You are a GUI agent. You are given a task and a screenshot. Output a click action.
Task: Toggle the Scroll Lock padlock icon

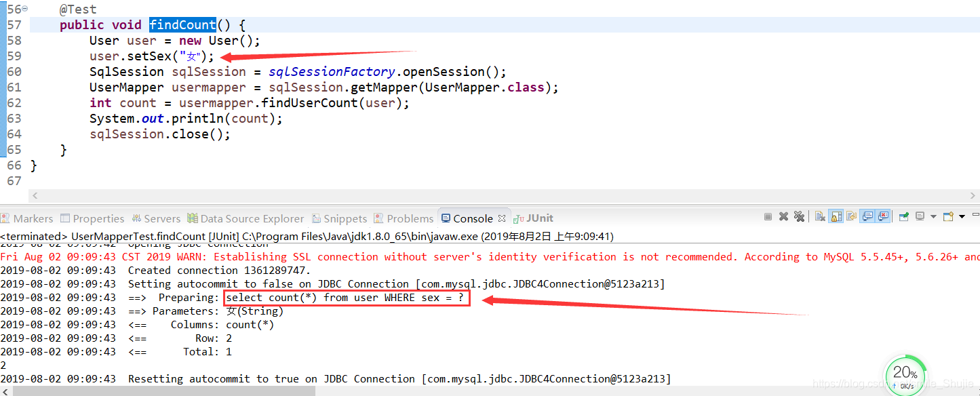coord(836,216)
